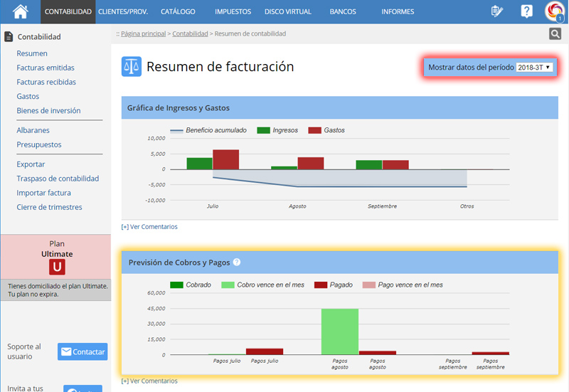This screenshot has width=569, height=392.
Task: Open Presupuestos link
Action: point(39,144)
